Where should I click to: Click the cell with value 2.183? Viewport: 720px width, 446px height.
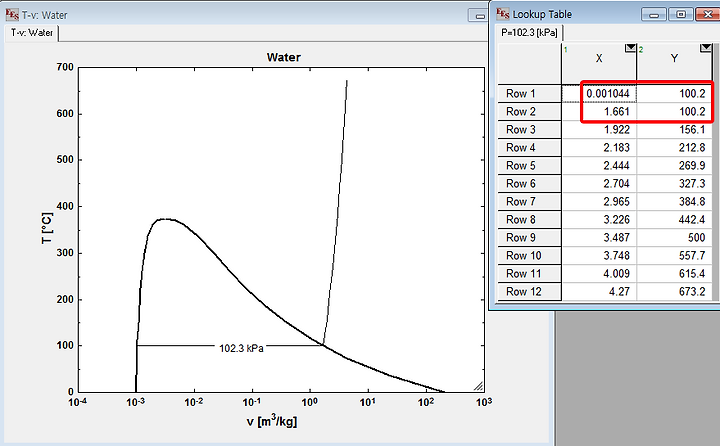(599, 147)
